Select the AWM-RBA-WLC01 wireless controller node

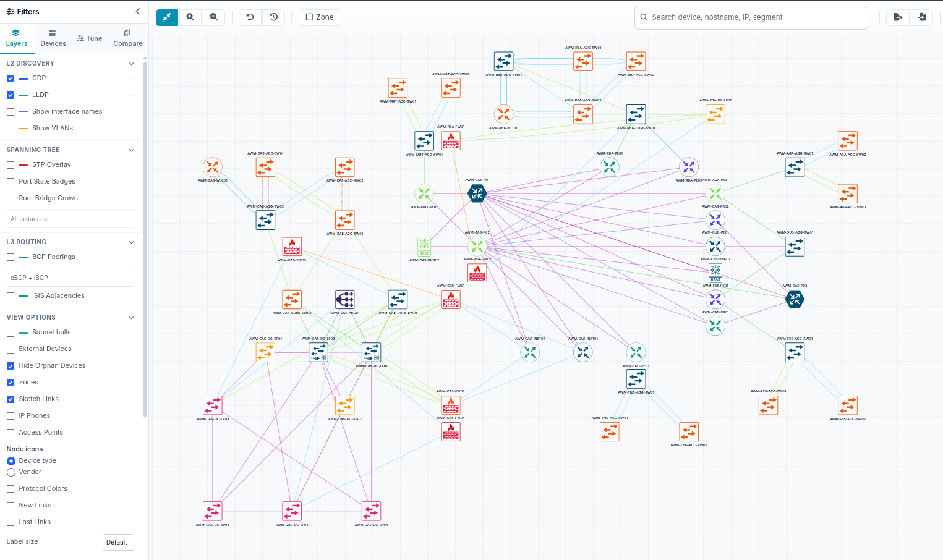click(504, 114)
